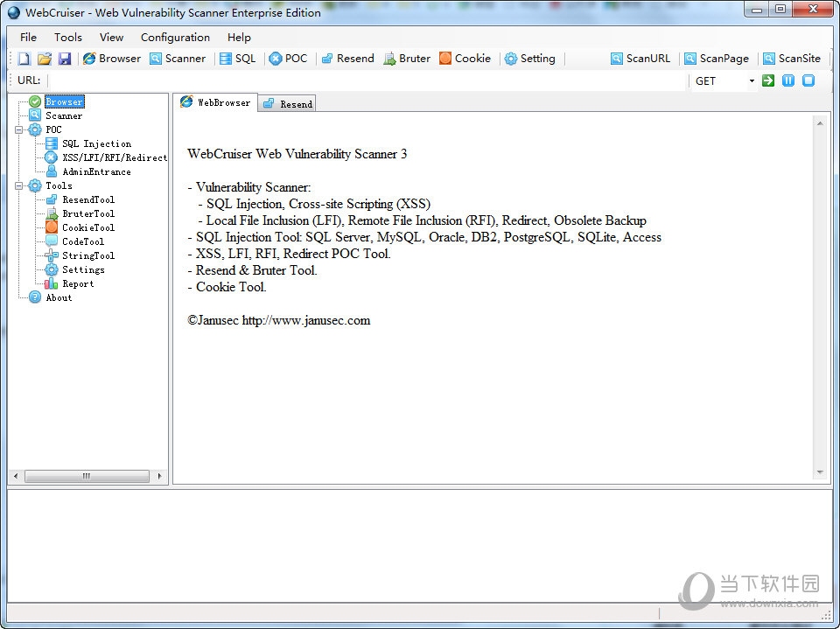
Task: Select CookieTool in the tree
Action: coord(88,227)
